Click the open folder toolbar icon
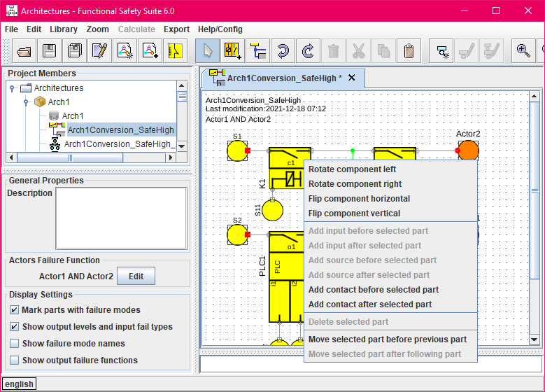 click(x=24, y=51)
